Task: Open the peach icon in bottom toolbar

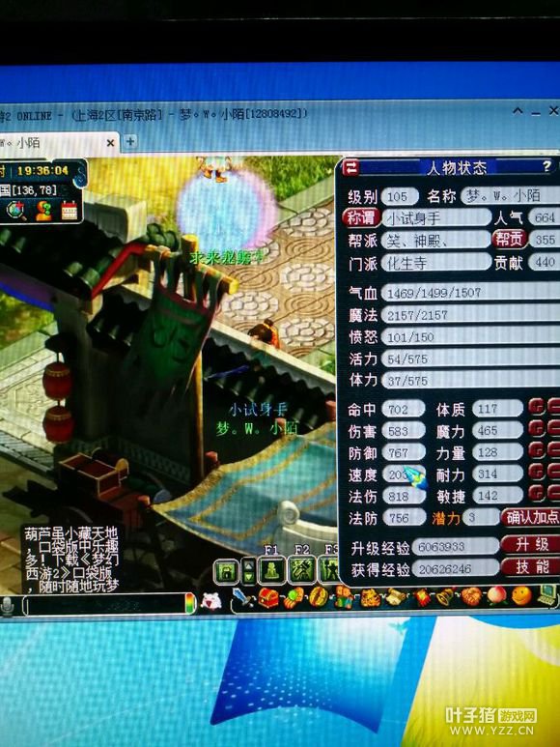Action: pyautogui.click(x=496, y=596)
